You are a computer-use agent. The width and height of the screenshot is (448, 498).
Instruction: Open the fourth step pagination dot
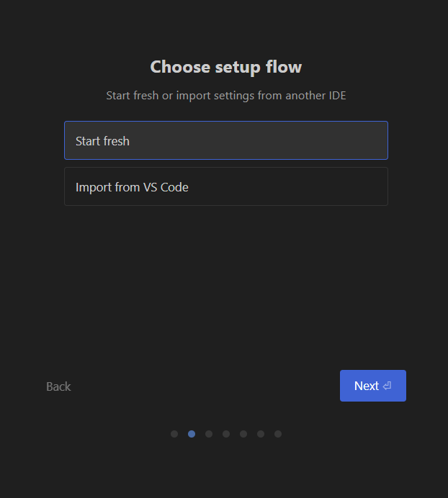coord(226,434)
